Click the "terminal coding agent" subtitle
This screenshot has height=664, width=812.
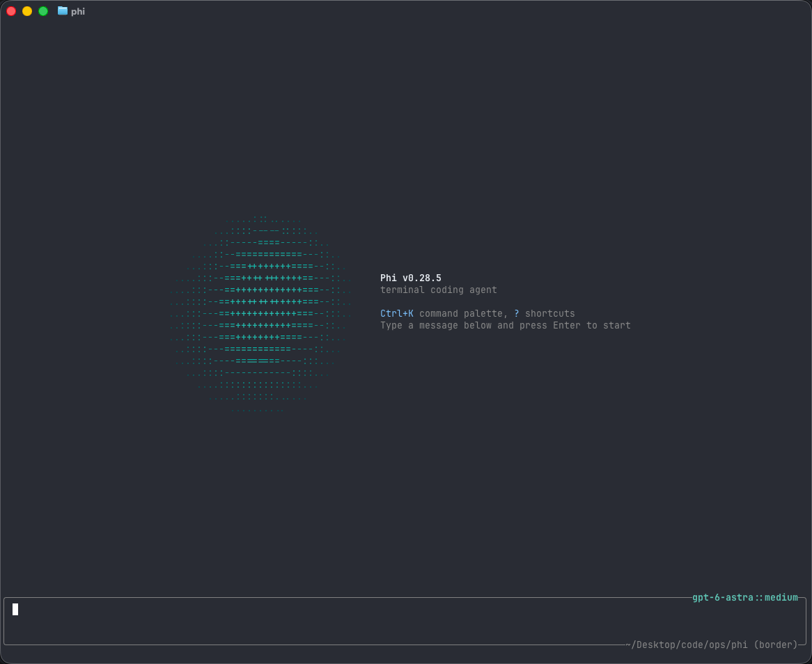[x=439, y=290]
